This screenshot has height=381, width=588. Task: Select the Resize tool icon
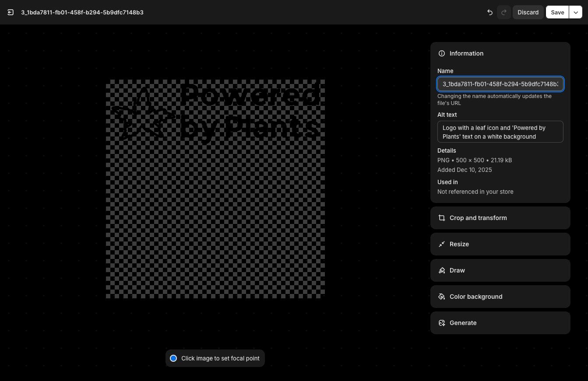coord(442,244)
